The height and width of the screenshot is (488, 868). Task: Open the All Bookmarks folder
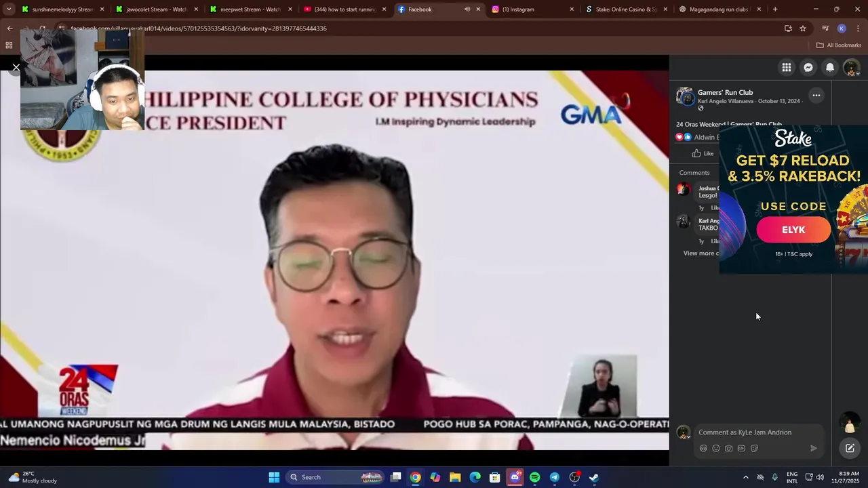coord(839,45)
